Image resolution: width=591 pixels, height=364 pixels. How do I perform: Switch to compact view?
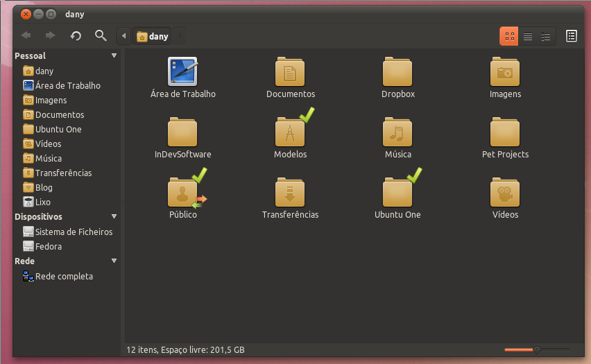(x=546, y=37)
